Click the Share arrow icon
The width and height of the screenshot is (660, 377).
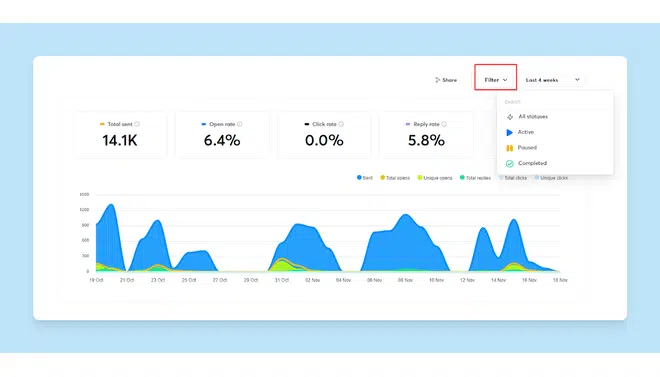tap(437, 80)
